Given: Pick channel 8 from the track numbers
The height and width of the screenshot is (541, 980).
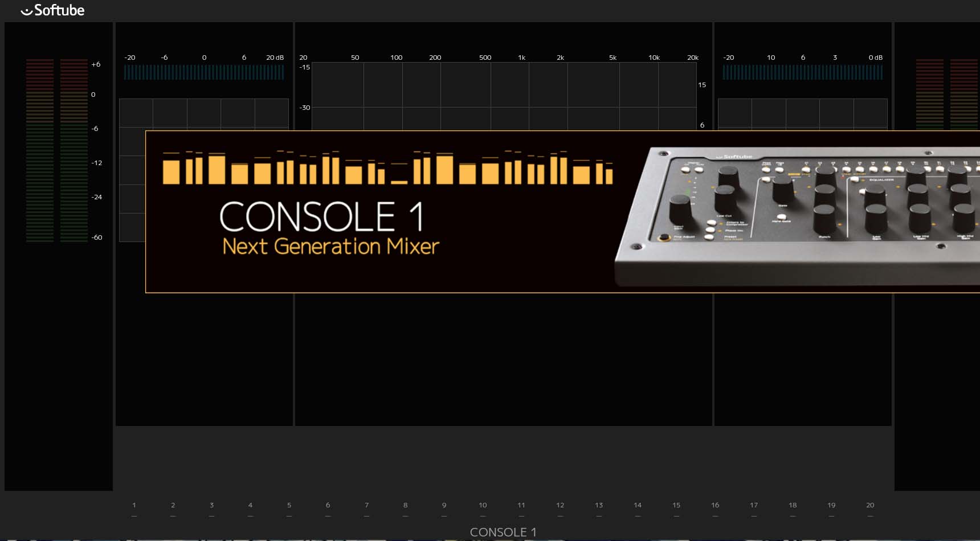Looking at the screenshot, I should (x=405, y=505).
